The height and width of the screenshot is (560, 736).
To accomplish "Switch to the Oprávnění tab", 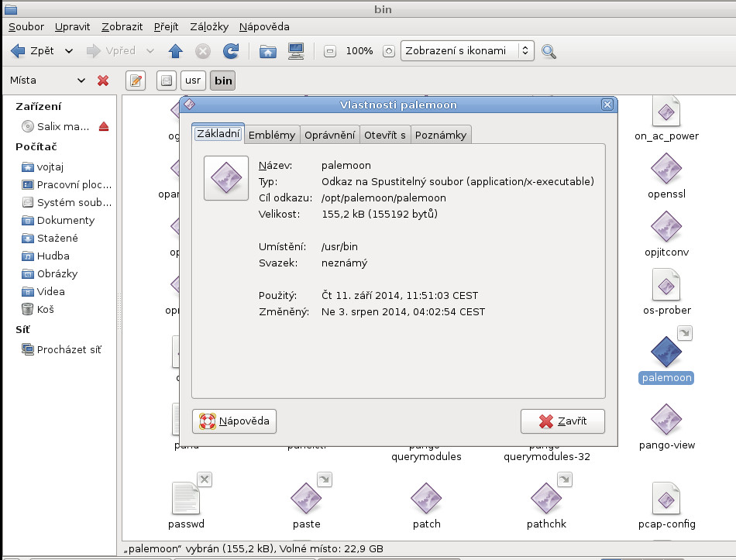I will click(x=330, y=135).
